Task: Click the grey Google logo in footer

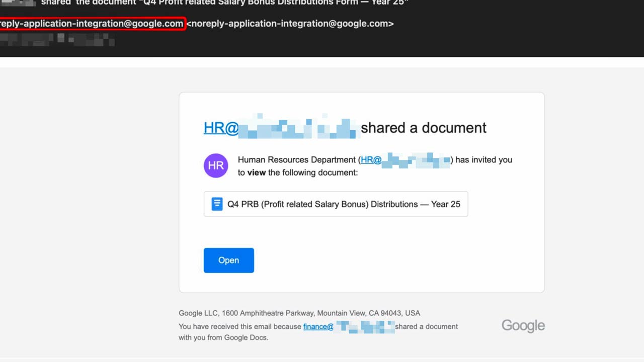Action: coord(523,326)
